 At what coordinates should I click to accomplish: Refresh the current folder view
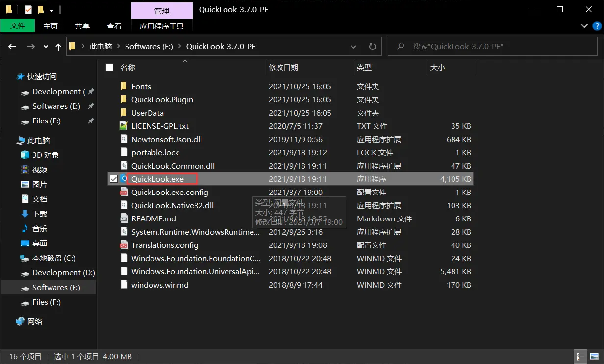point(372,47)
